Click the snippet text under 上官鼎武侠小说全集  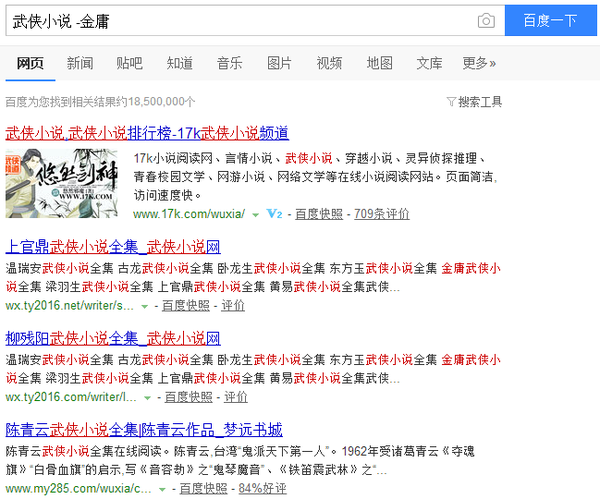coord(253,277)
